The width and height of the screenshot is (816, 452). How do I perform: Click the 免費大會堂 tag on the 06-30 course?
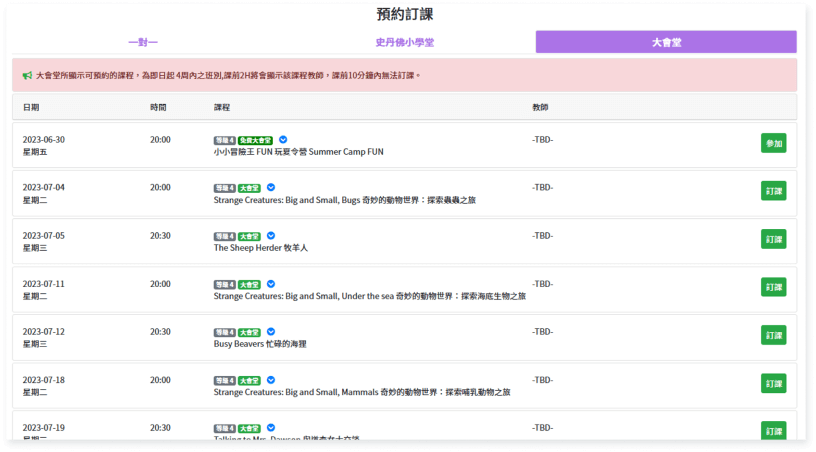point(254,140)
